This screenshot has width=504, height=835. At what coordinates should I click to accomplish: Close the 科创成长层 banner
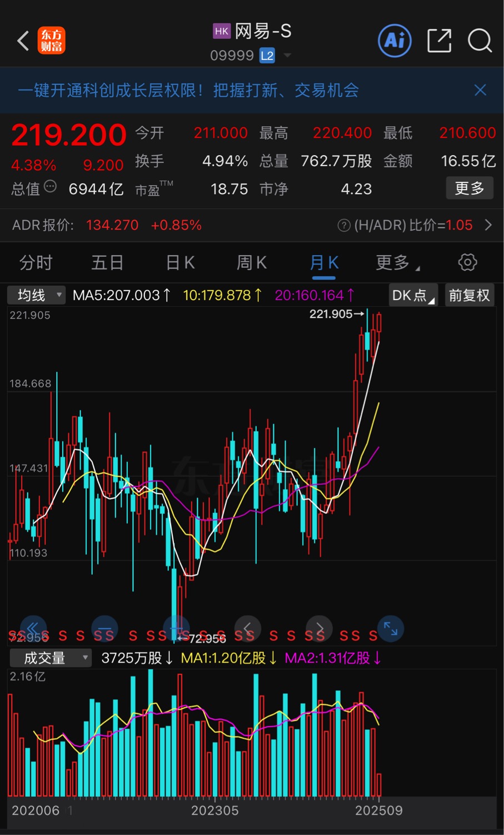481,90
